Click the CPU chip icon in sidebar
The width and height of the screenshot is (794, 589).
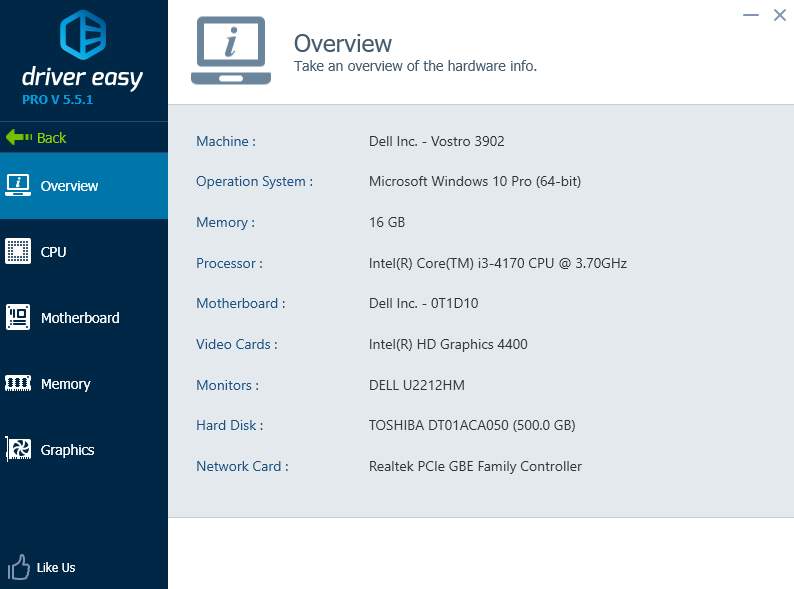(x=18, y=251)
